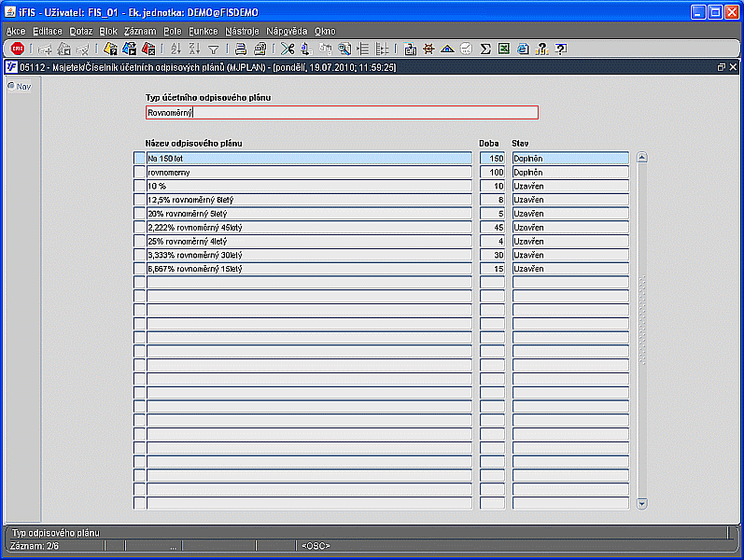Click the scrollbar down arrow of list
Viewport: 744px width, 560px height.
click(x=641, y=504)
